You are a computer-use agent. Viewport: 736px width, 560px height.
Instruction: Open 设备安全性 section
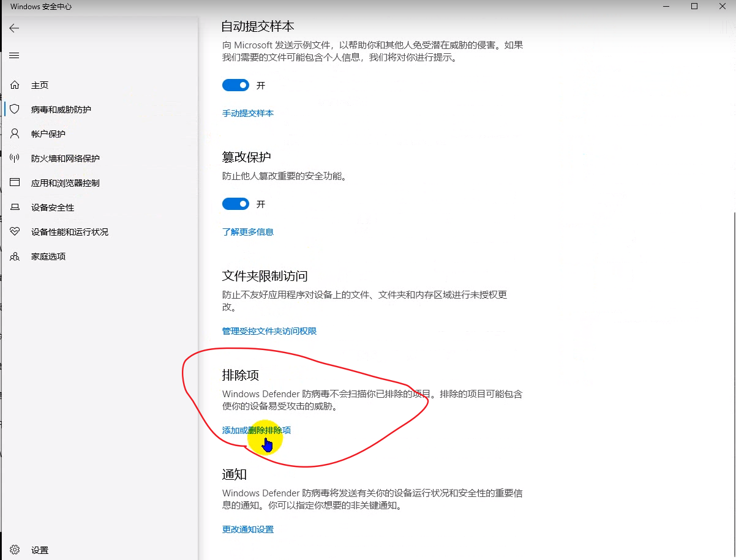pyautogui.click(x=53, y=207)
